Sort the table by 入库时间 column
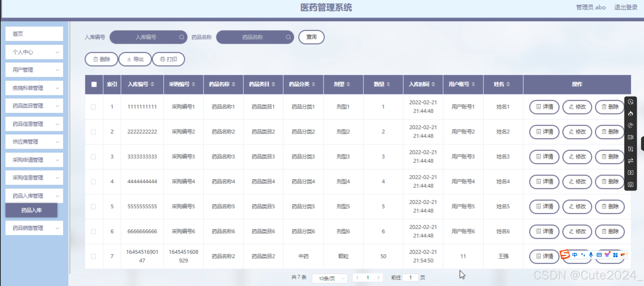Viewport: 644px width, 286px height. pos(423,85)
